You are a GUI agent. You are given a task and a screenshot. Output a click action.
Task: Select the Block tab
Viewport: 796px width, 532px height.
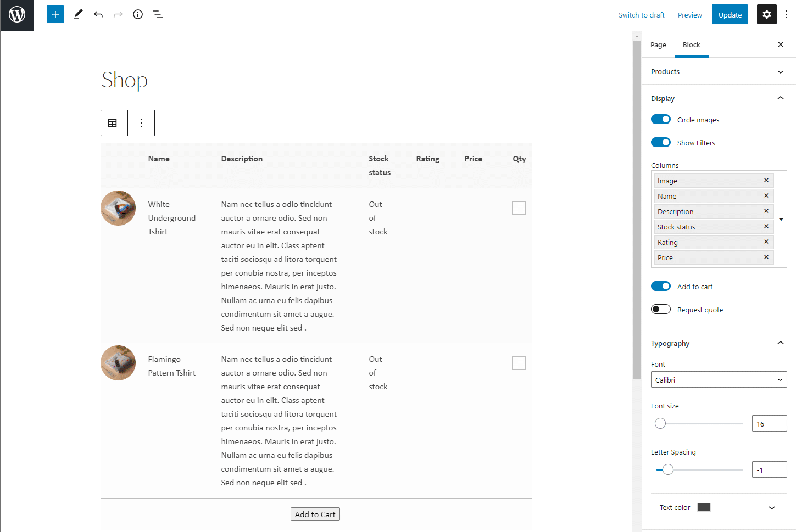[x=692, y=44]
